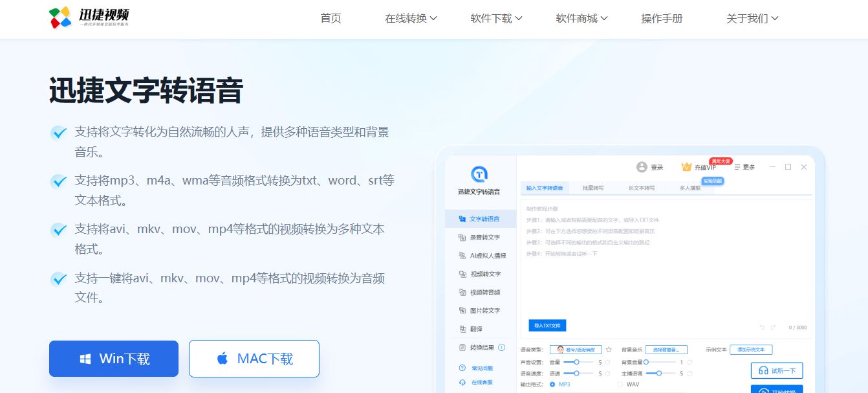Click the reset icon next to 语速 value
The image size is (868, 393).
(x=608, y=373)
